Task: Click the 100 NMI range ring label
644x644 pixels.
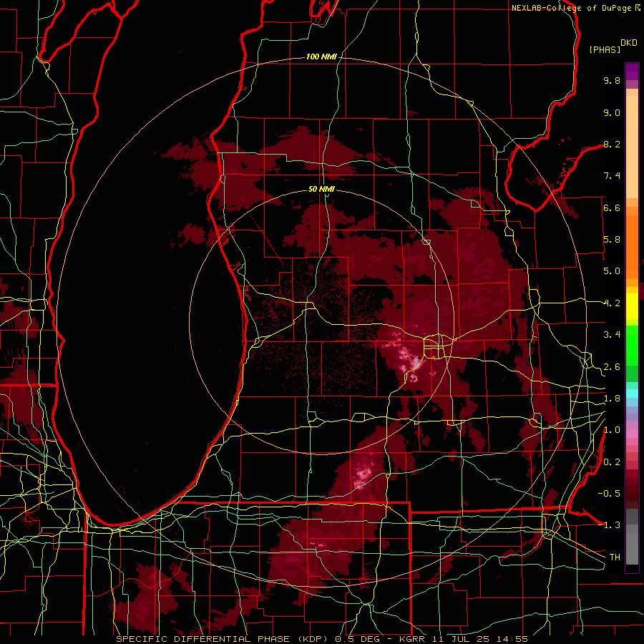Action: (x=321, y=57)
